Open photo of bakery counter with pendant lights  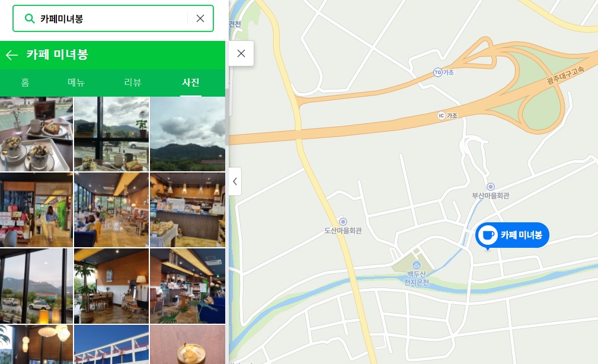pos(188,210)
